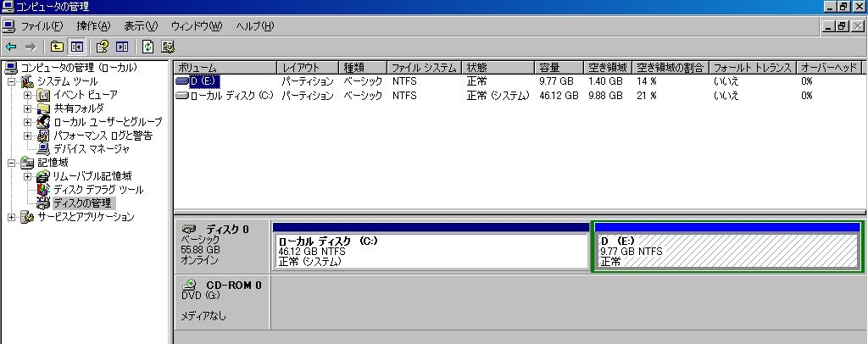Click the CD-ROM 0 disc icon
This screenshot has height=344, width=868.
190,285
